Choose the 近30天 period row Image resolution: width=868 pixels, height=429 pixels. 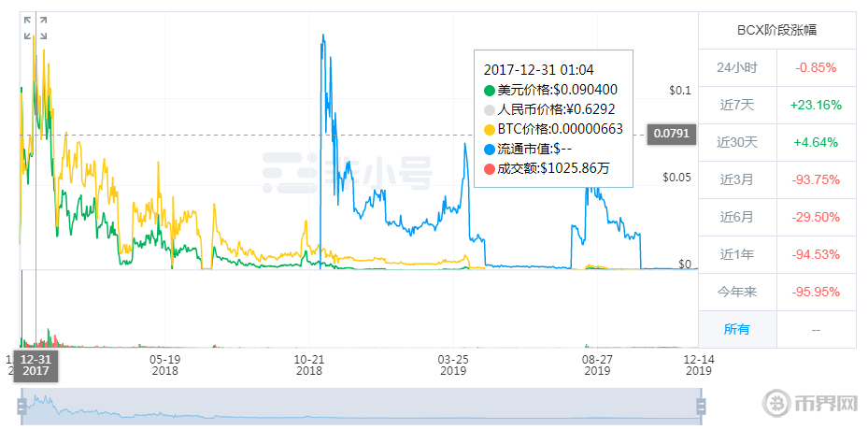coord(736,142)
